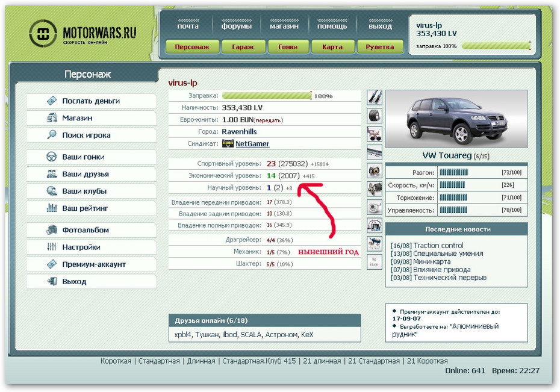560x392 pixels.
Task: Click the 'Online: 641' status text
Action: pyautogui.click(x=465, y=370)
